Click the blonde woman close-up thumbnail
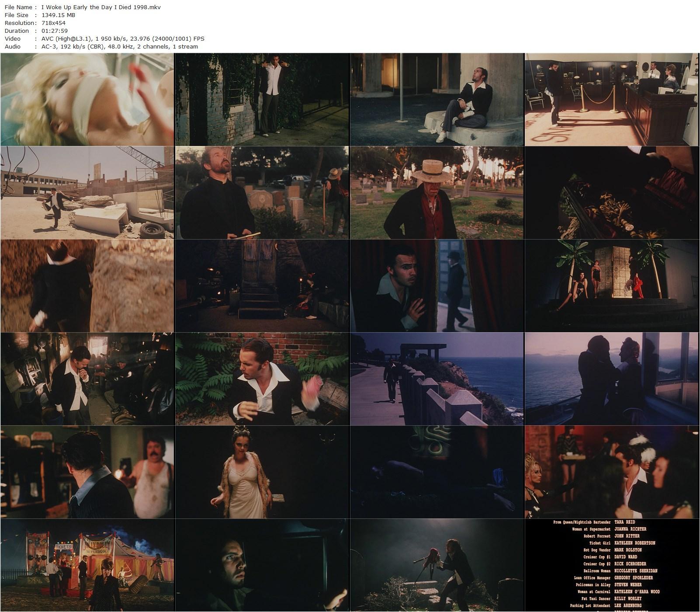Viewport: 700px width, 612px height. pyautogui.click(x=87, y=100)
